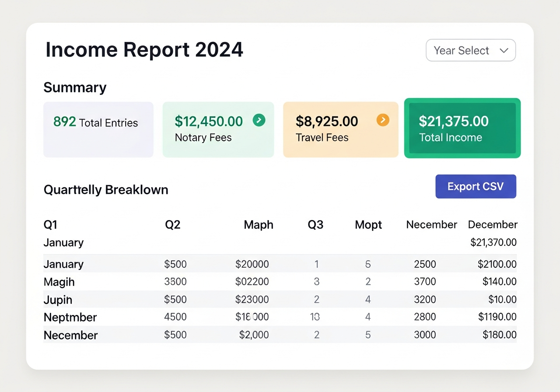This screenshot has width=560, height=392.
Task: Click the Q3 column header
Action: (315, 225)
